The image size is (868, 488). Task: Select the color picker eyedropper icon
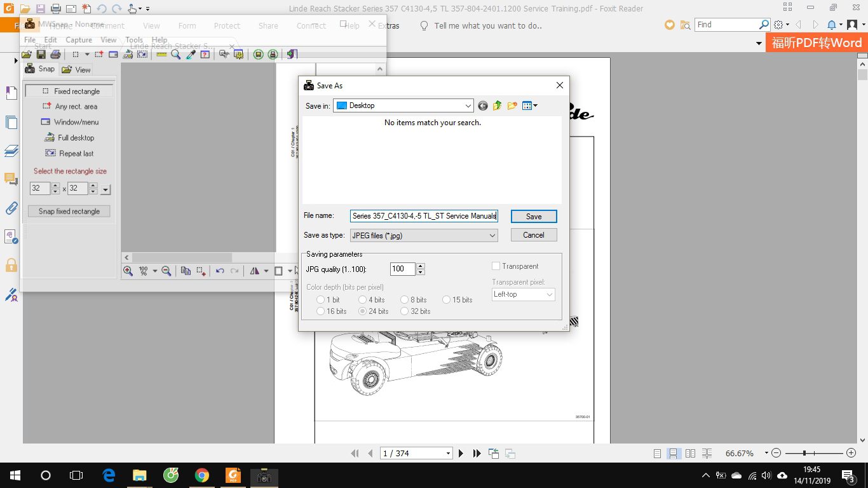click(190, 55)
